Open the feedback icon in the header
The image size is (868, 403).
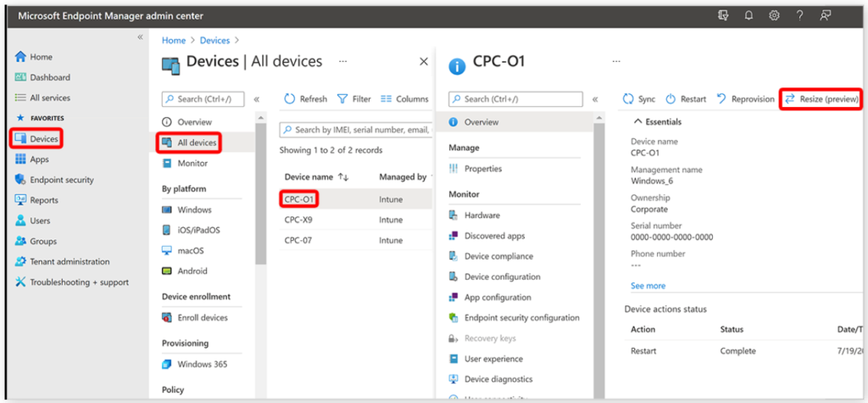point(826,15)
